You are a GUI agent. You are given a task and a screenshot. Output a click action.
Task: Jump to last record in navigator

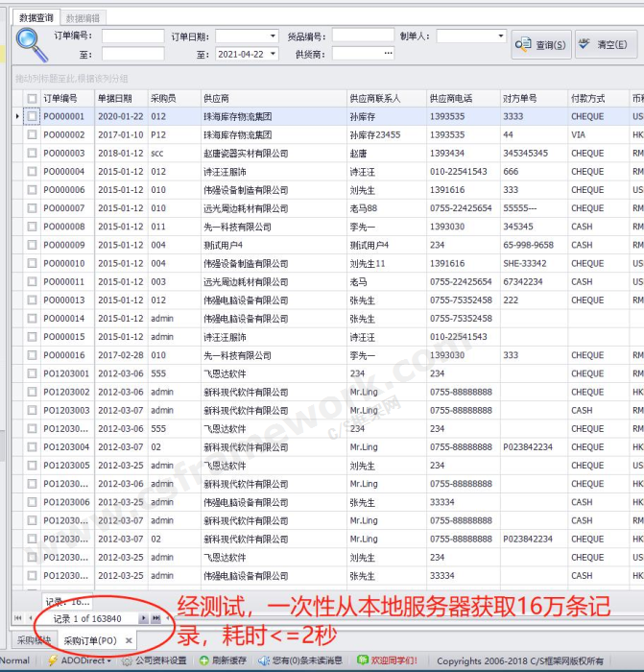click(x=155, y=618)
